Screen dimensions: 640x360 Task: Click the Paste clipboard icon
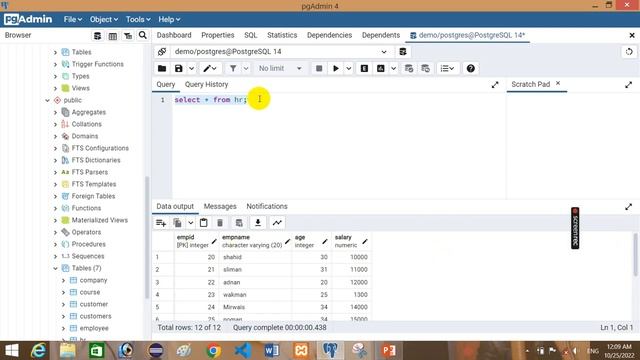pyautogui.click(x=204, y=223)
